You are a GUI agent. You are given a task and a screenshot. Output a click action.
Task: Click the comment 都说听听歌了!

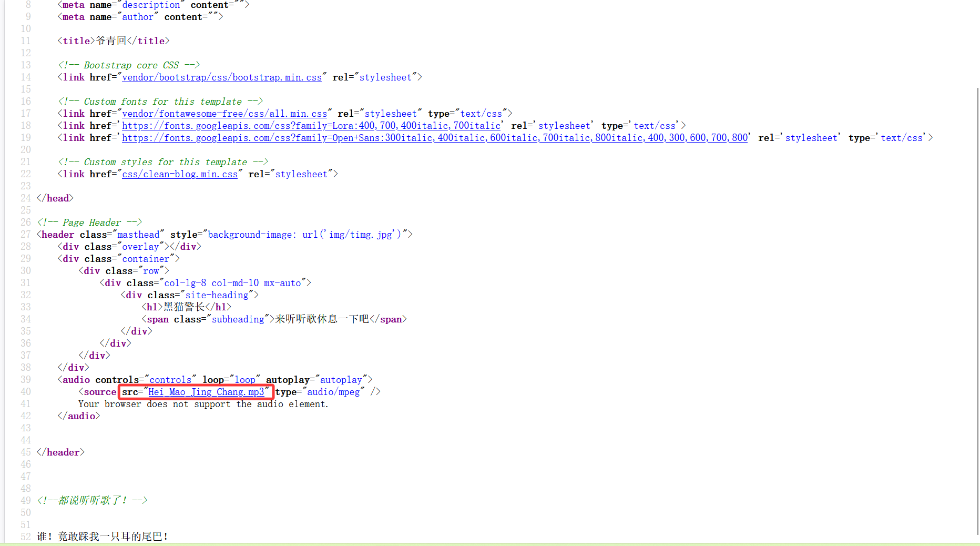tap(92, 500)
